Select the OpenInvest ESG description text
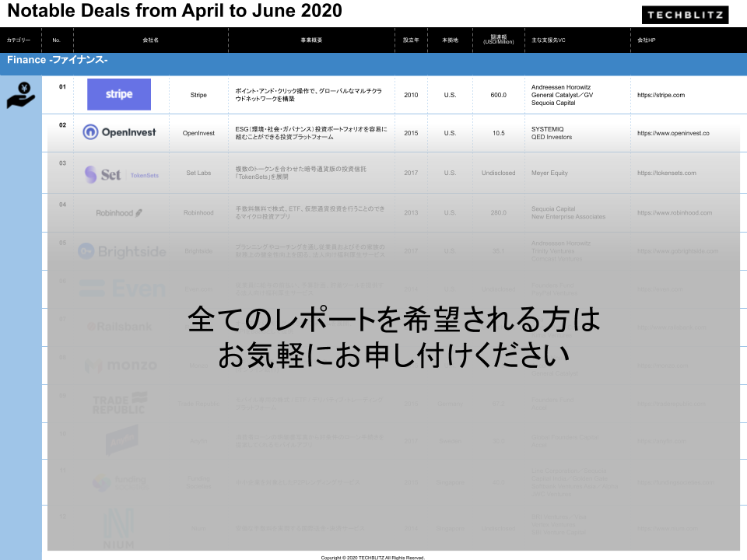 (x=311, y=133)
